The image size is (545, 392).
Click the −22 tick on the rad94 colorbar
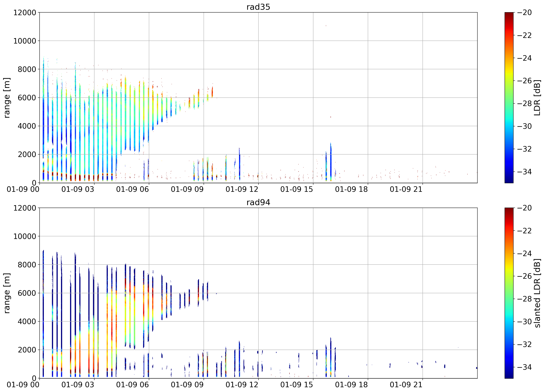pyautogui.click(x=524, y=231)
